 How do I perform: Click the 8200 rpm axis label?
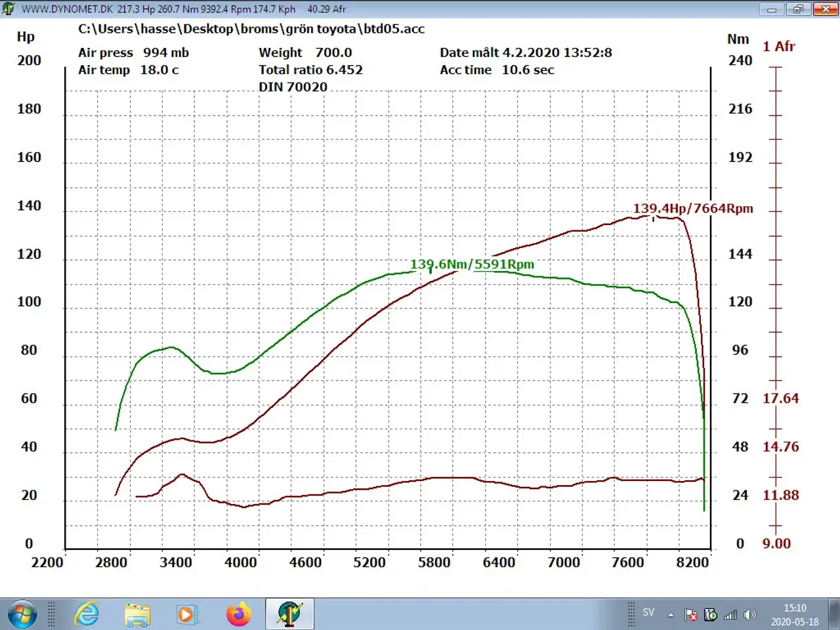pyautogui.click(x=692, y=563)
